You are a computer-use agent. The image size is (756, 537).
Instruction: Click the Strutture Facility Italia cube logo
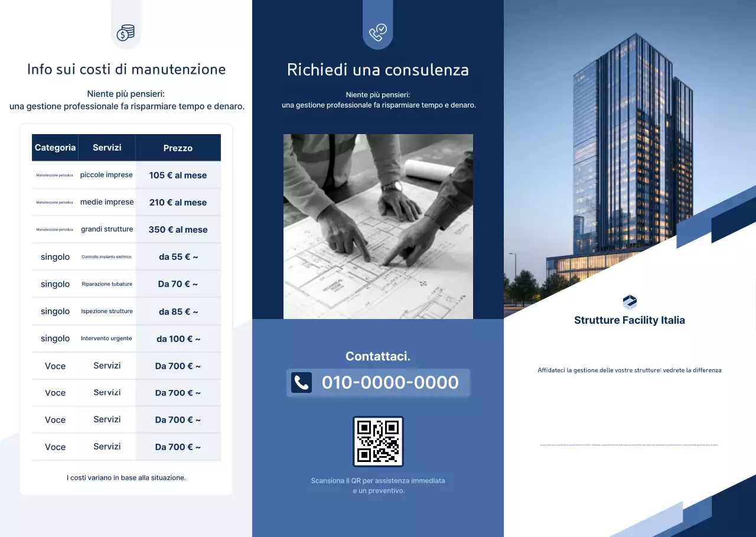tap(630, 301)
